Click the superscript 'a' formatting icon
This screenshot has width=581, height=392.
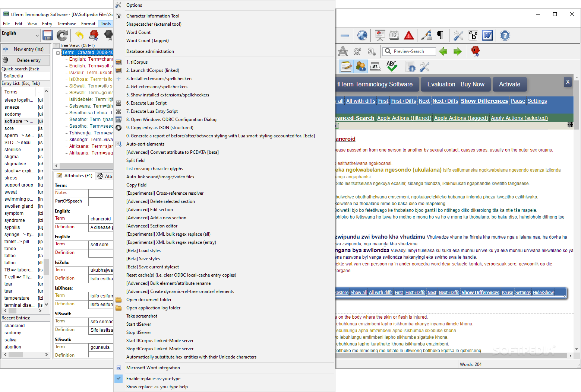coord(357,51)
